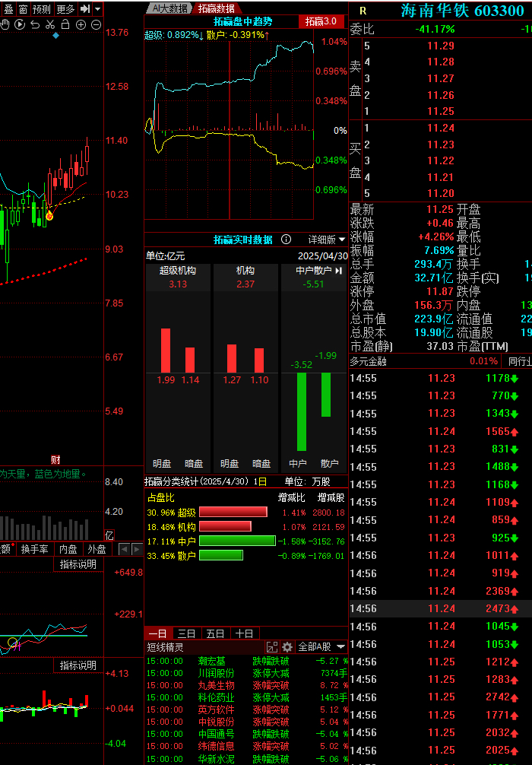This screenshot has height=765, width=532.
Task: Click the sell level 5 price 11.29
Action: click(x=441, y=46)
